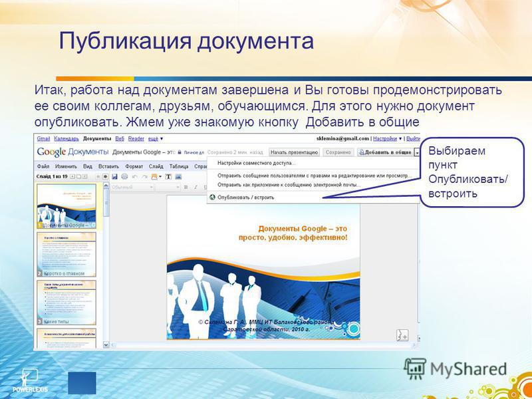Viewport: 532px width, 399px height.
Task: Click the Слайд 1 из 19 counter text
Action: [52, 176]
